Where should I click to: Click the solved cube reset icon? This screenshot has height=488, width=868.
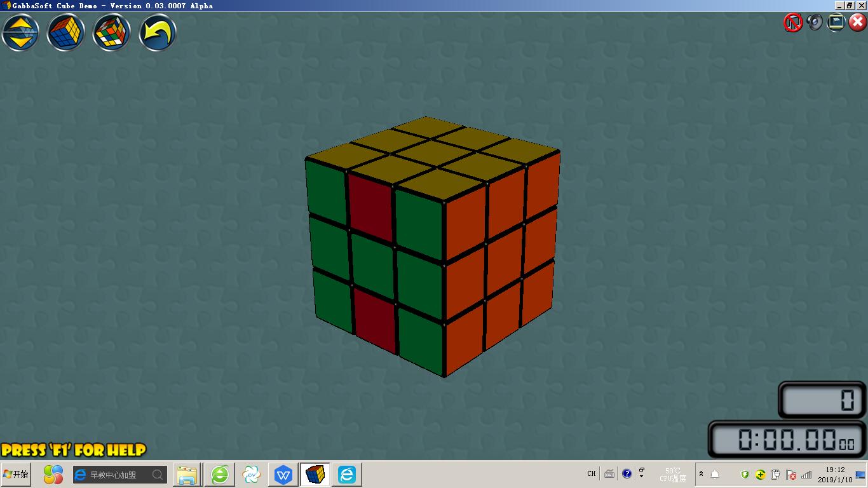(x=65, y=33)
